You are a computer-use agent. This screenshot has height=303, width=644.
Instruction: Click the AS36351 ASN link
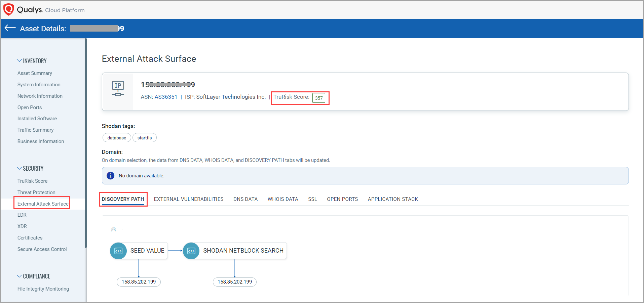tap(166, 97)
